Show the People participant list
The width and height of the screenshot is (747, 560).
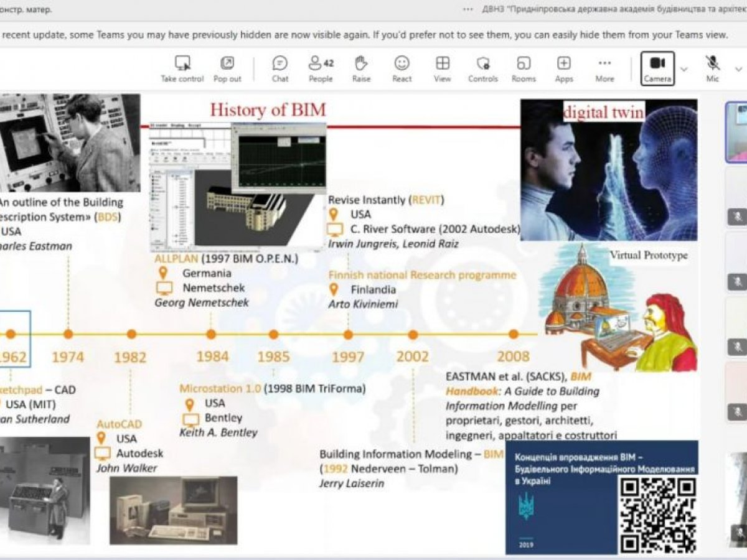(x=321, y=63)
